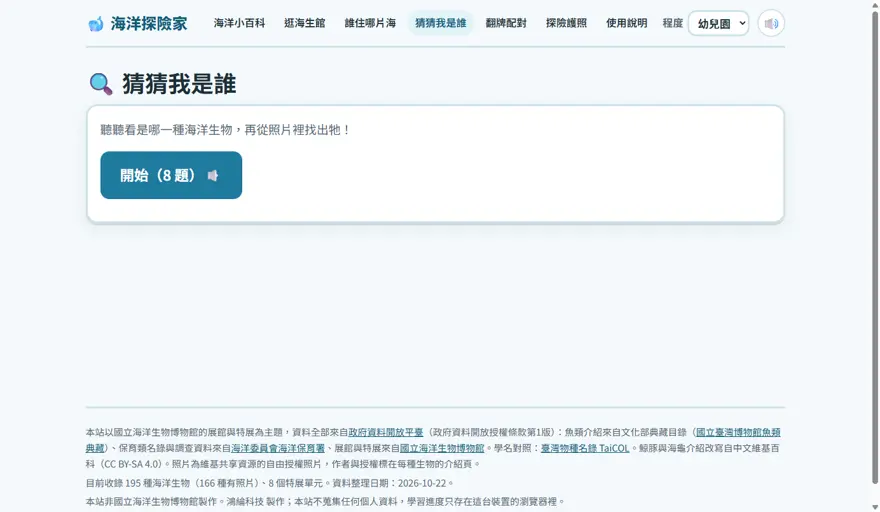The image size is (880, 512).
Task: Open the 使用說明 help page
Action: [x=626, y=23]
